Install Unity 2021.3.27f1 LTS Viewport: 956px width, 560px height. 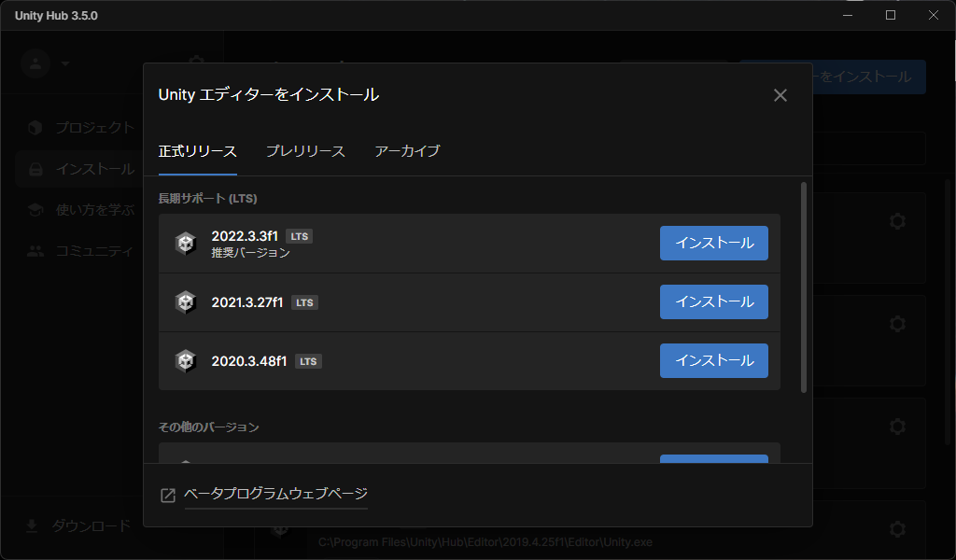[714, 301]
